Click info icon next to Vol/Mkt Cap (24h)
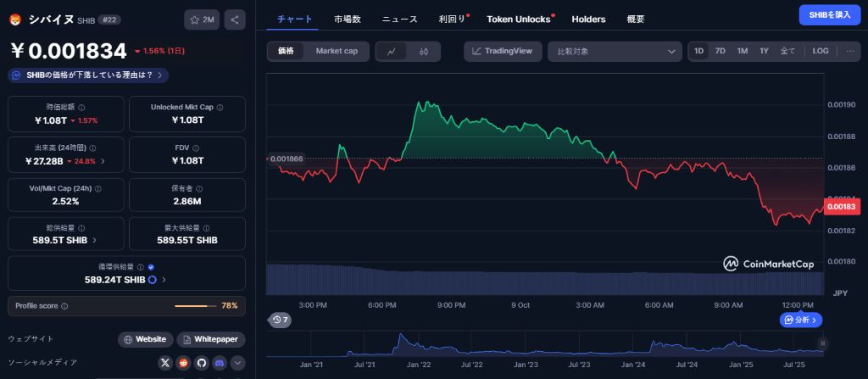Viewport: 868px width, 379px height. (98, 189)
